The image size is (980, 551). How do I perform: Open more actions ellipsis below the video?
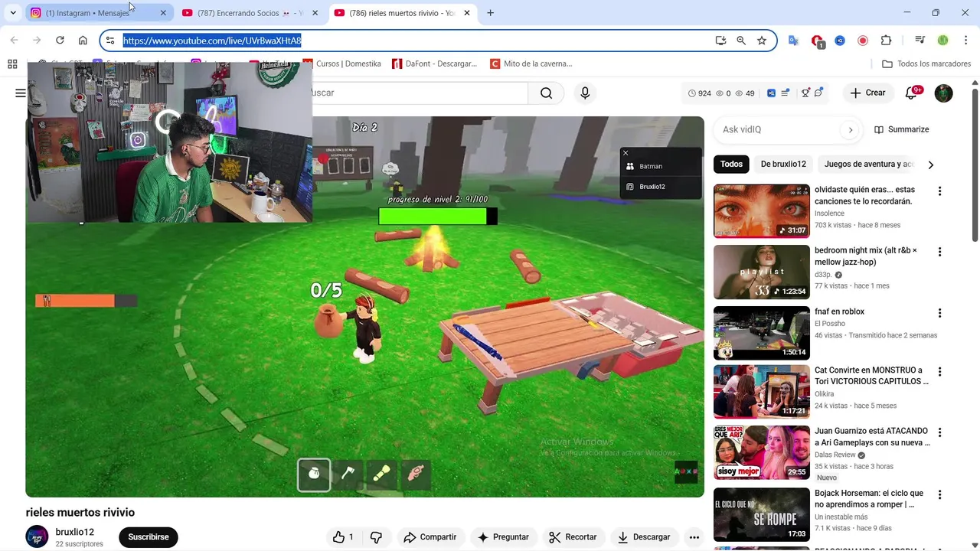coord(694,537)
